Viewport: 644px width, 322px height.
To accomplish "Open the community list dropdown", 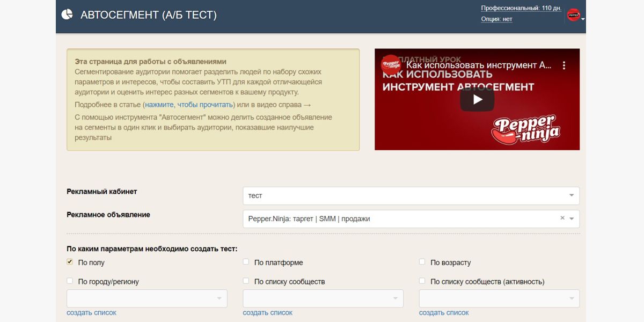I will (323, 298).
